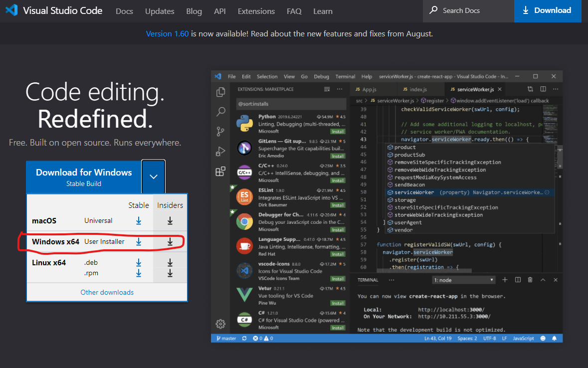This screenshot has width=588, height=368.
Task: Close the serviceWorker.js editor tab
Action: click(500, 89)
